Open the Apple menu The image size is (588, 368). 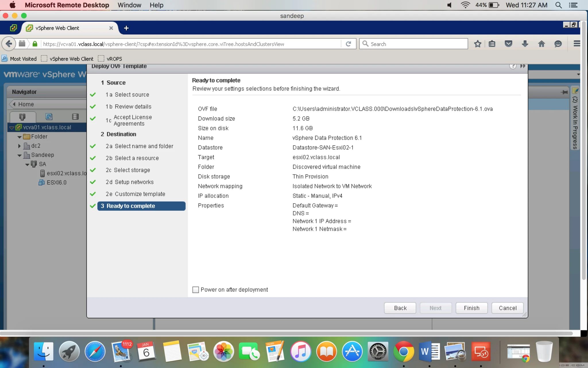pyautogui.click(x=12, y=5)
